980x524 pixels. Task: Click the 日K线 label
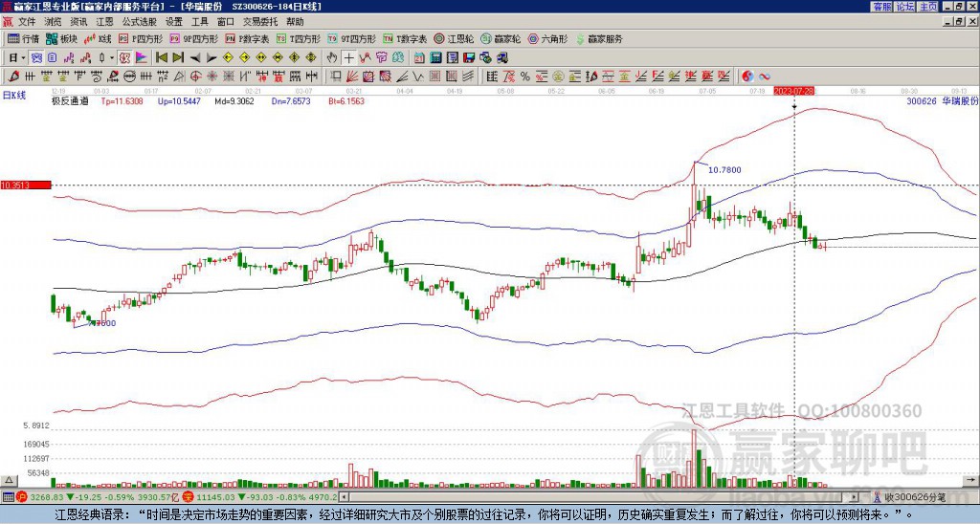tap(14, 96)
